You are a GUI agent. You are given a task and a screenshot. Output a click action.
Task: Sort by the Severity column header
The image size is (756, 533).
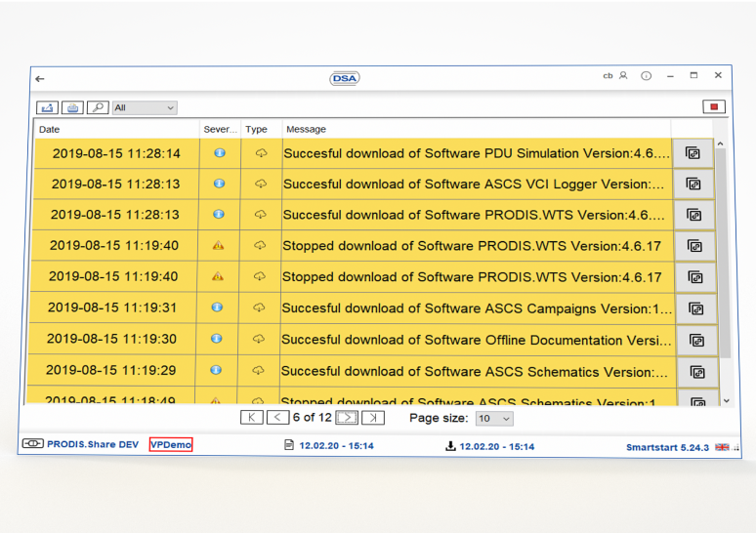(220, 129)
